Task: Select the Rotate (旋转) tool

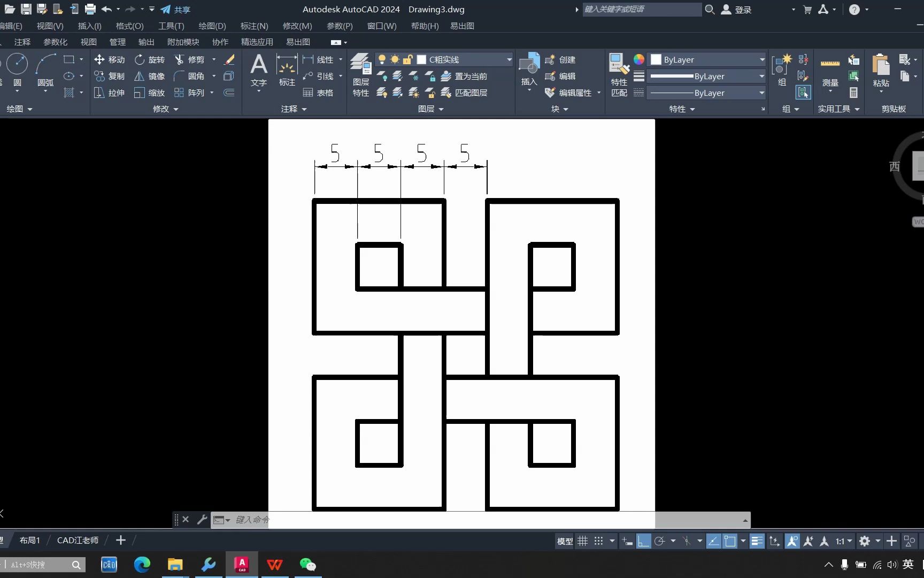Action: click(150, 59)
